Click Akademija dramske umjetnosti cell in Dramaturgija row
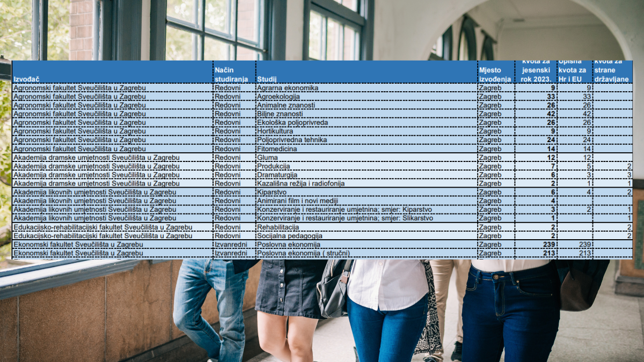644x362 pixels. [113, 175]
